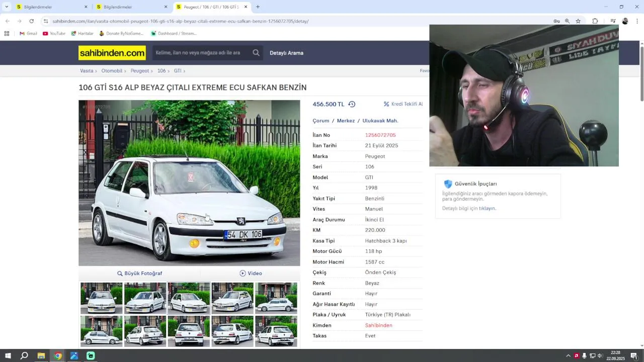Screen dimensions: 644x362
Task: Open File Explorer from the taskbar
Action: pos(41,356)
